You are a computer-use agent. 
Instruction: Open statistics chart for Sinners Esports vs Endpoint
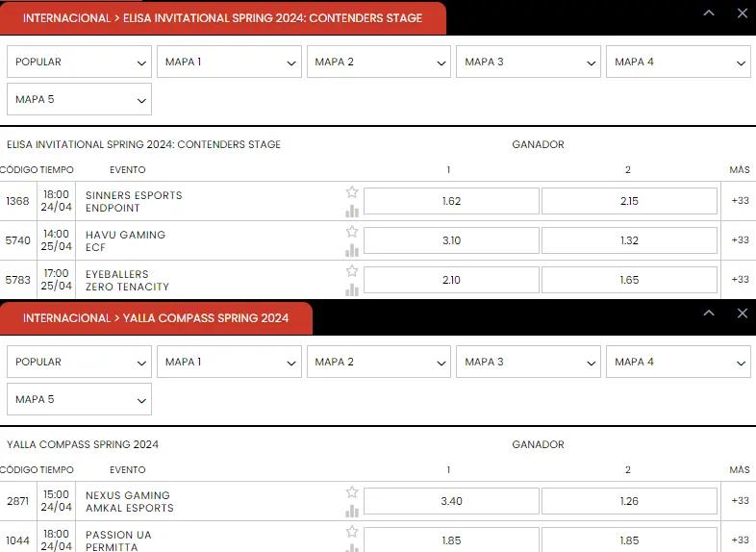(352, 211)
